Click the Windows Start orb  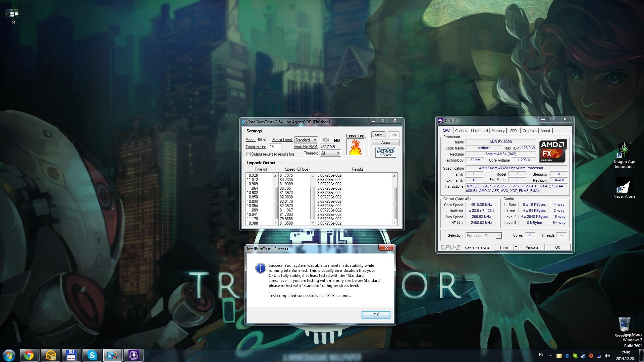[x=9, y=355]
